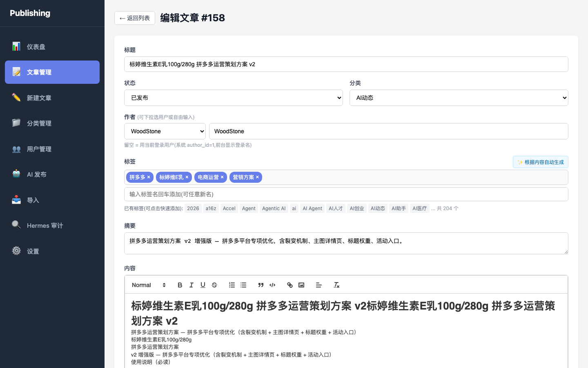Click the inbox icon for 导入
The width and height of the screenshot is (588, 368).
[16, 200]
